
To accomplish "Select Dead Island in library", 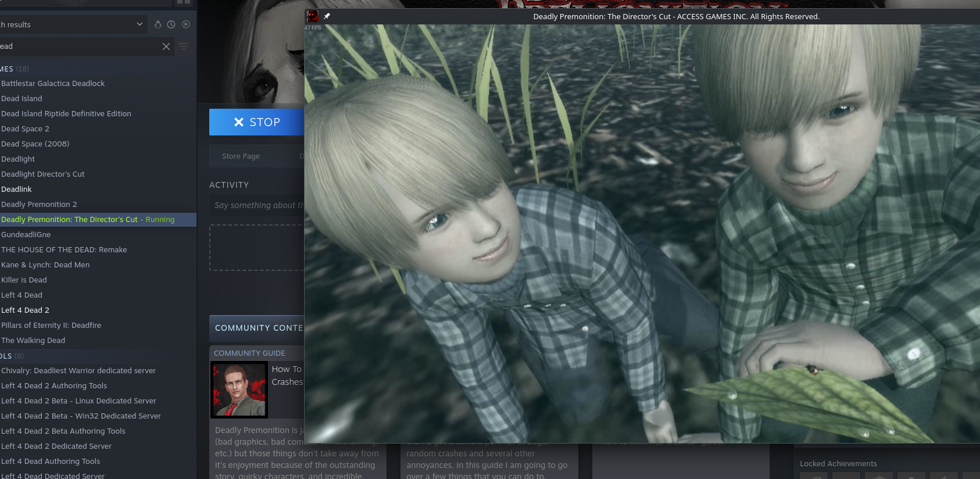I will point(22,99).
